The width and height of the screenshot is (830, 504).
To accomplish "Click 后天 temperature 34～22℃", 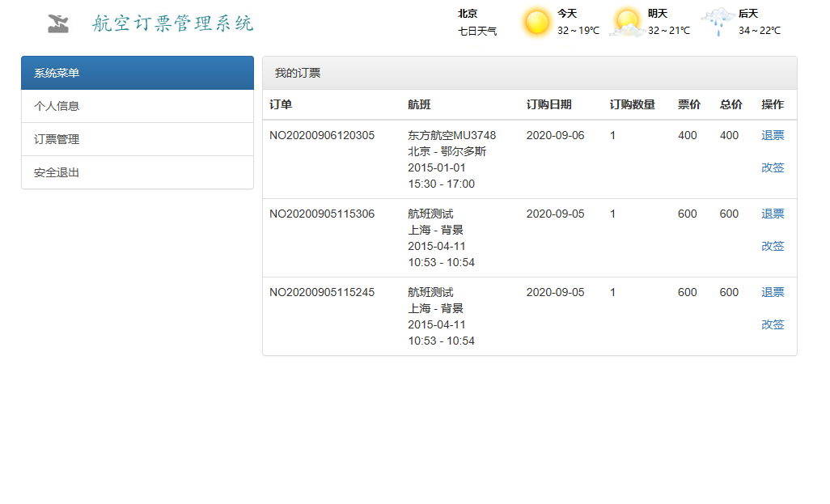I will [x=760, y=31].
